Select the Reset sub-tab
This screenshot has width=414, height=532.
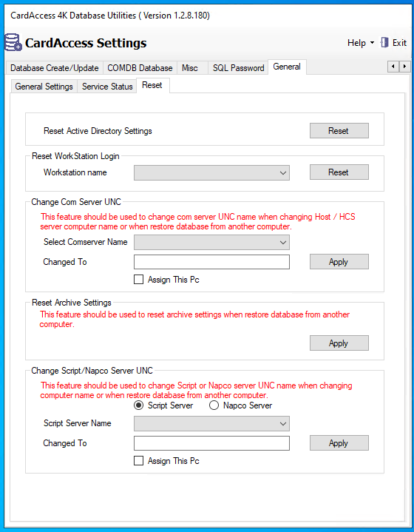click(152, 85)
